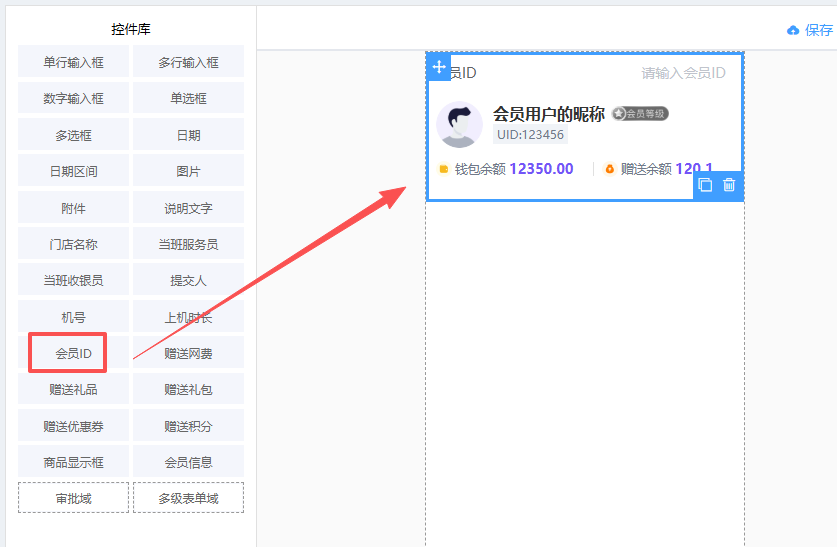
Task: Select the 赠送优惠券 control
Action: click(74, 426)
